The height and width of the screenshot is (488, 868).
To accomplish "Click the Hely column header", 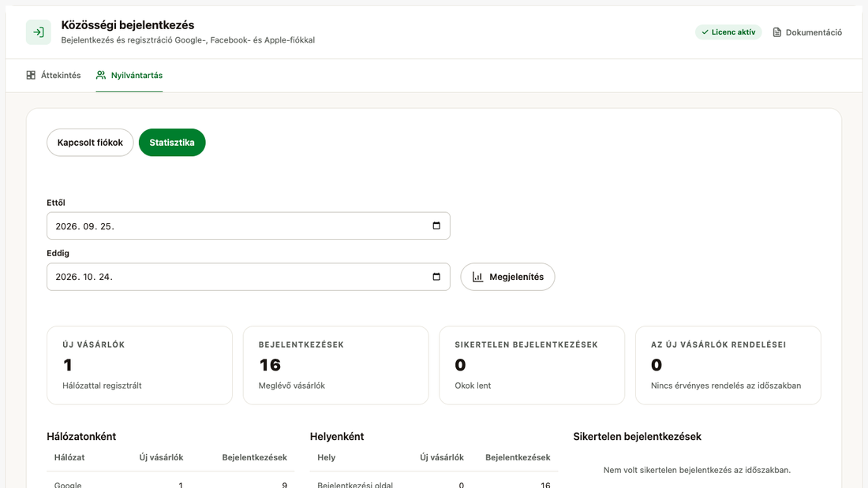I will pos(327,457).
